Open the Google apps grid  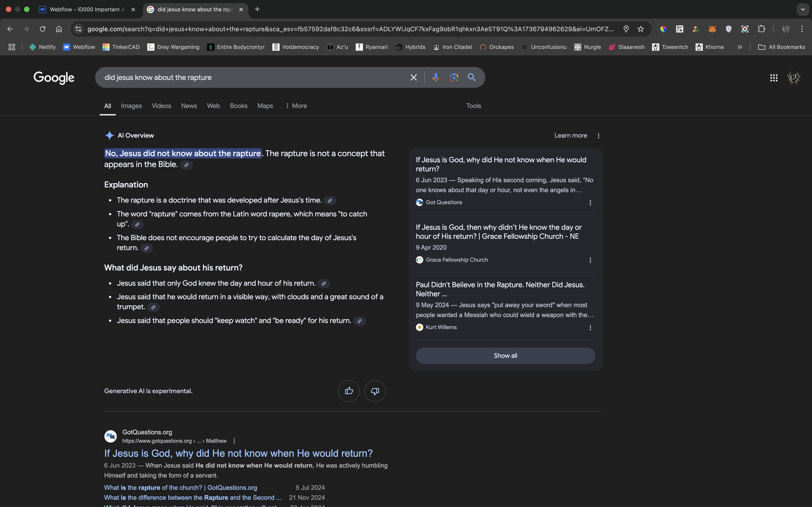pos(774,78)
